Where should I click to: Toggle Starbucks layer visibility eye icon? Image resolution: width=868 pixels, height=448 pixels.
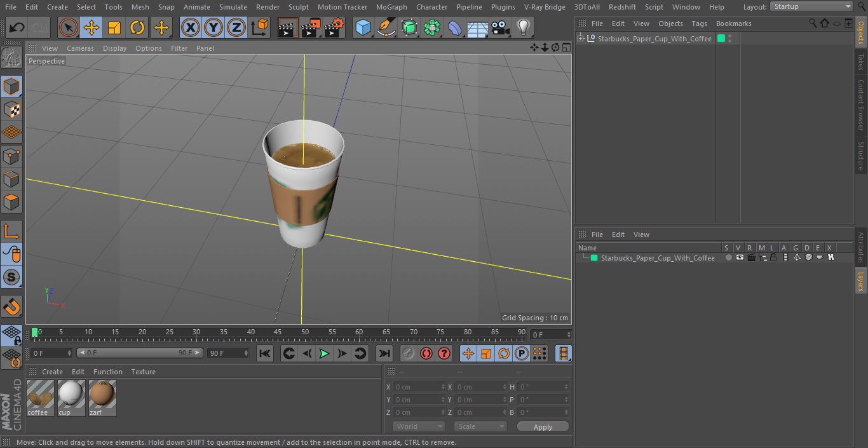(740, 257)
